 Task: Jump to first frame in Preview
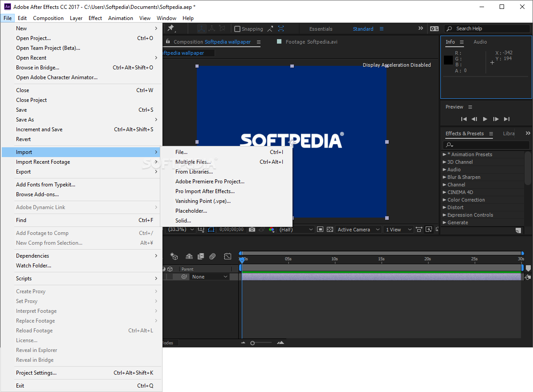point(464,119)
